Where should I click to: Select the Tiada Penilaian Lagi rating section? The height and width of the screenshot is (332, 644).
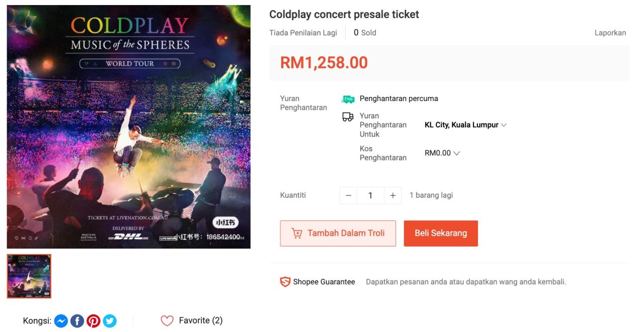point(302,32)
